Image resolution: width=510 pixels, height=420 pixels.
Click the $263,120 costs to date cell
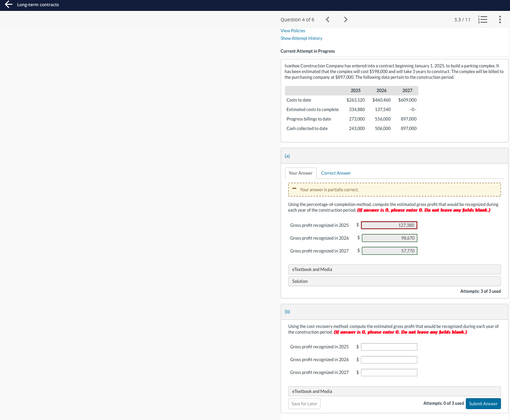tap(356, 100)
